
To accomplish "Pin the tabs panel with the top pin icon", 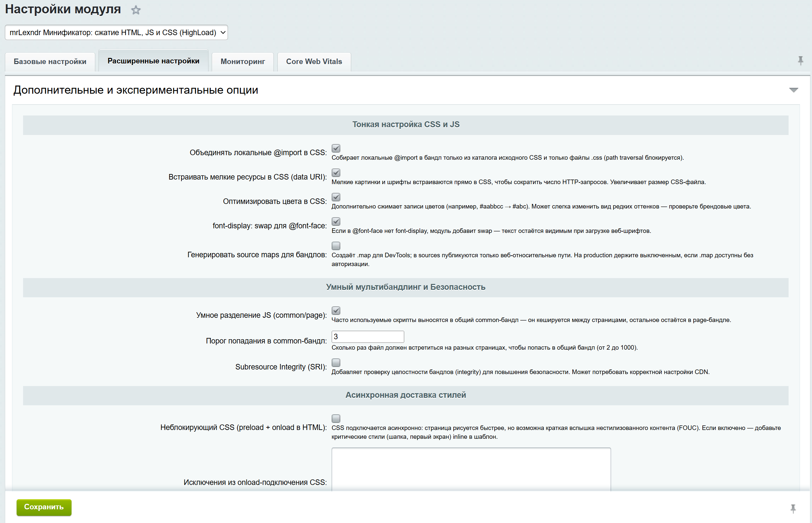I will tap(800, 61).
